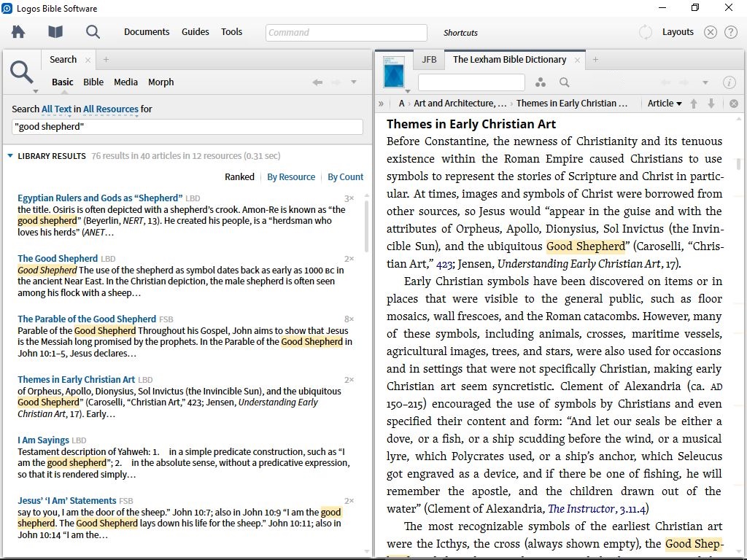This screenshot has width=747, height=560.
Task: Sort search results By Count
Action: [345, 176]
